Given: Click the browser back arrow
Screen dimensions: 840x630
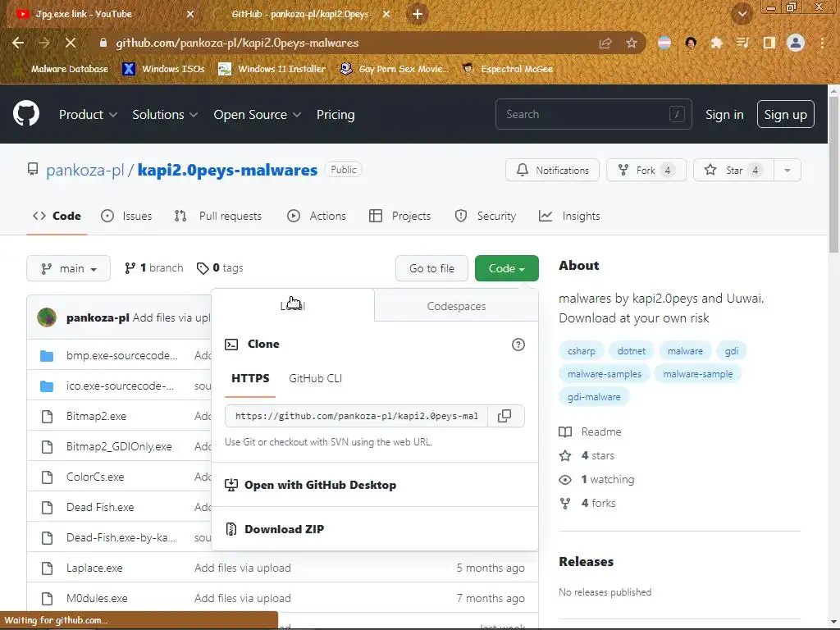Looking at the screenshot, I should [18, 43].
